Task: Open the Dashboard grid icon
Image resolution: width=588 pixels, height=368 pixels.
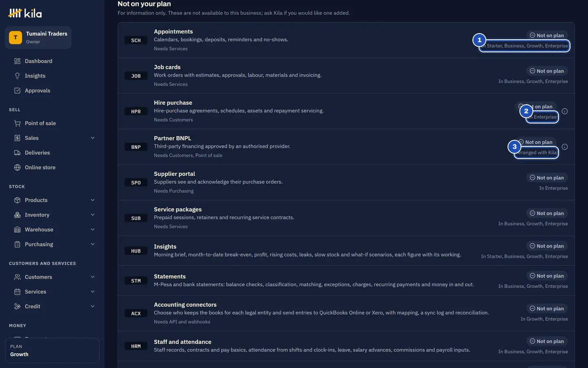Action: (x=17, y=61)
